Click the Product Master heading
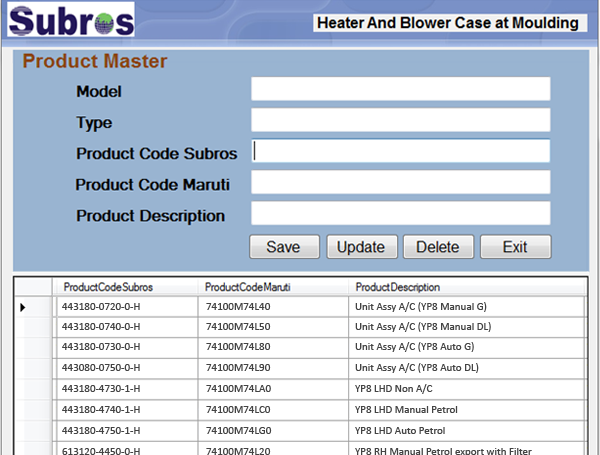Image resolution: width=600 pixels, height=455 pixels. pyautogui.click(x=95, y=61)
